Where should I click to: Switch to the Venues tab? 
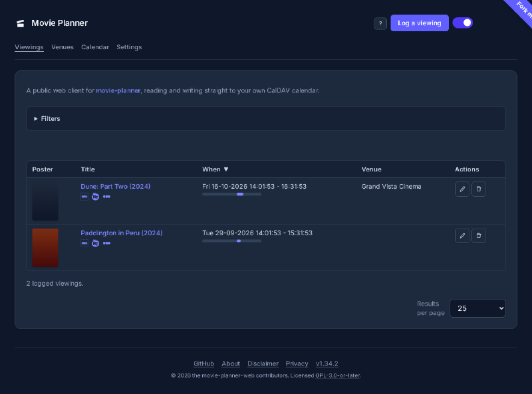[x=63, y=47]
